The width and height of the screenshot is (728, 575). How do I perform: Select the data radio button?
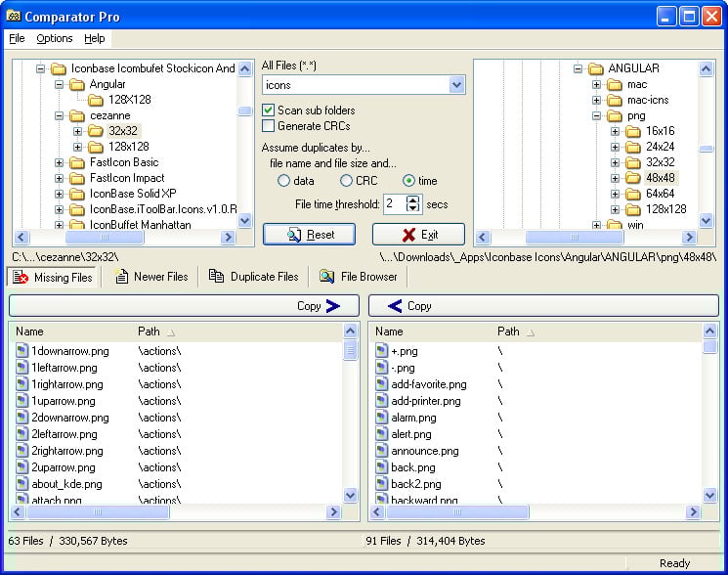283,181
